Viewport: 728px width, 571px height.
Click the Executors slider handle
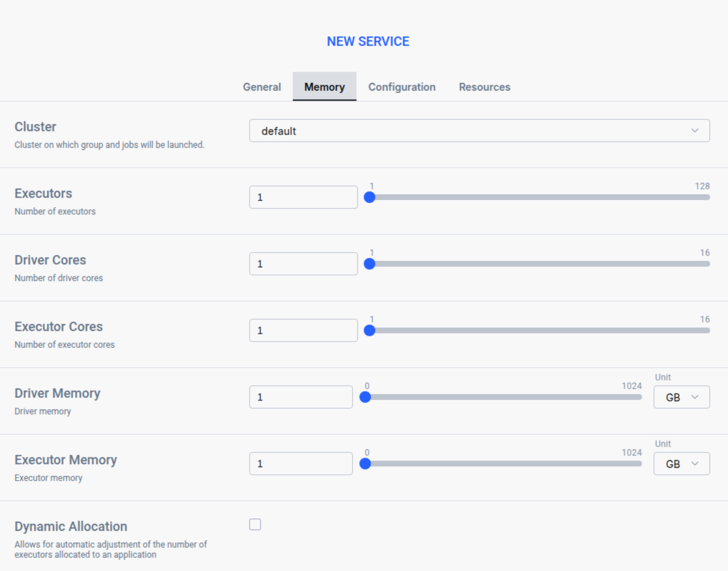click(x=370, y=197)
